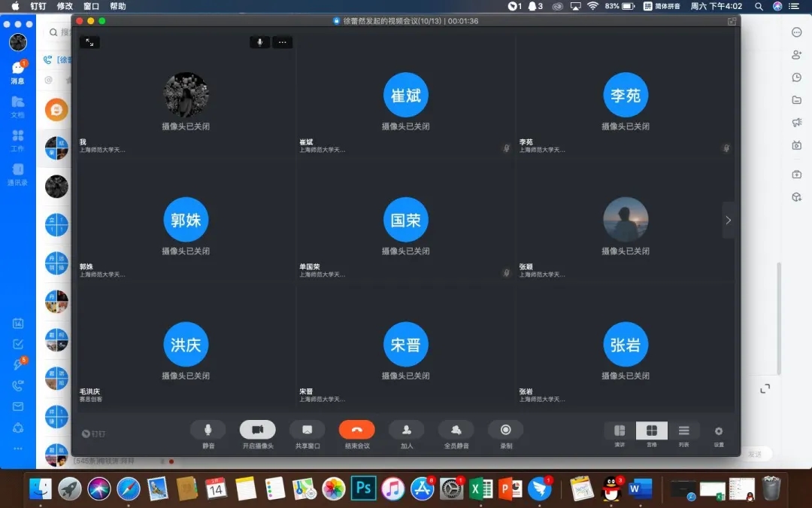Expand my video tile to fullscreen

click(x=89, y=42)
